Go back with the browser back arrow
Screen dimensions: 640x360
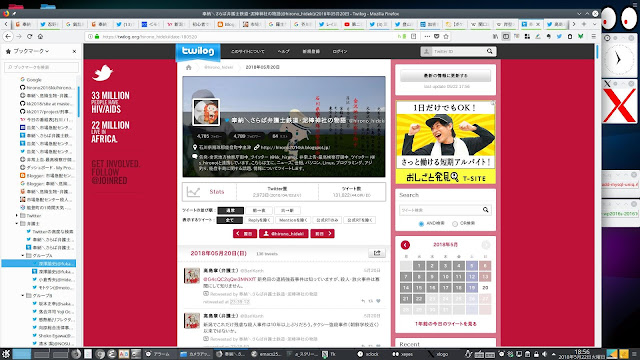coord(8,36)
